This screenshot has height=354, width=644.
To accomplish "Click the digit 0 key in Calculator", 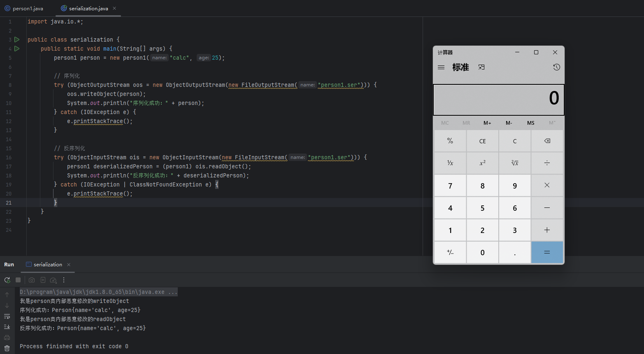I will [483, 252].
